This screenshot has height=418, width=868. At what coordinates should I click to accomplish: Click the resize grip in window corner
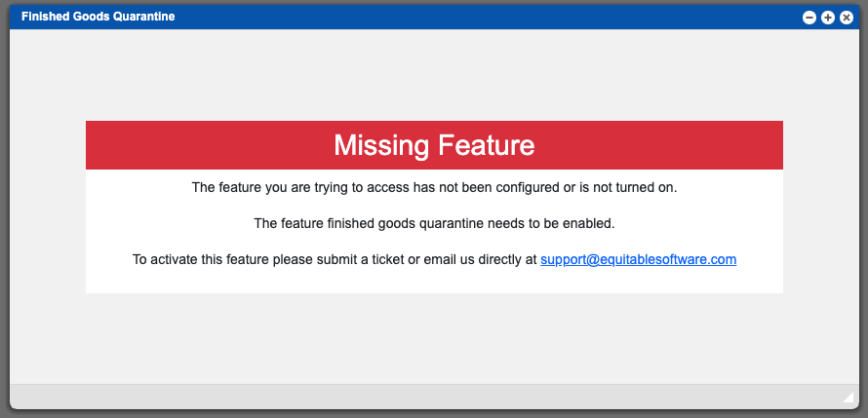[848, 397]
